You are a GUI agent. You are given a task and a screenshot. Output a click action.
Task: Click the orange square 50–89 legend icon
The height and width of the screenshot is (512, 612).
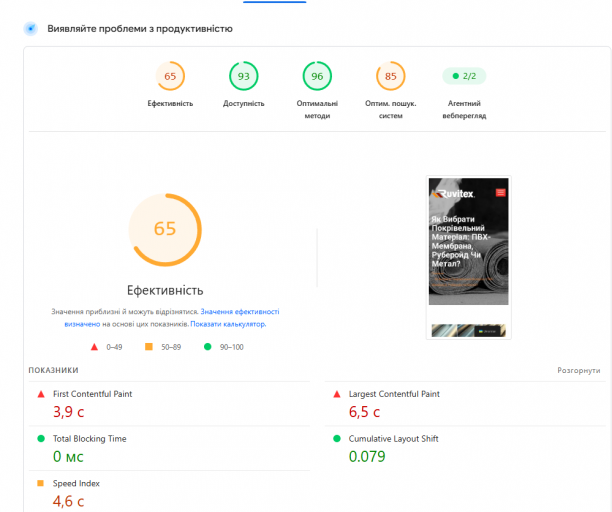pyautogui.click(x=149, y=347)
